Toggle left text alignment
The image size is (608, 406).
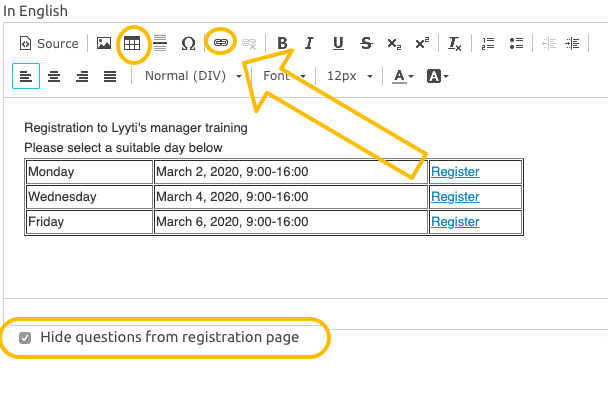[26, 76]
